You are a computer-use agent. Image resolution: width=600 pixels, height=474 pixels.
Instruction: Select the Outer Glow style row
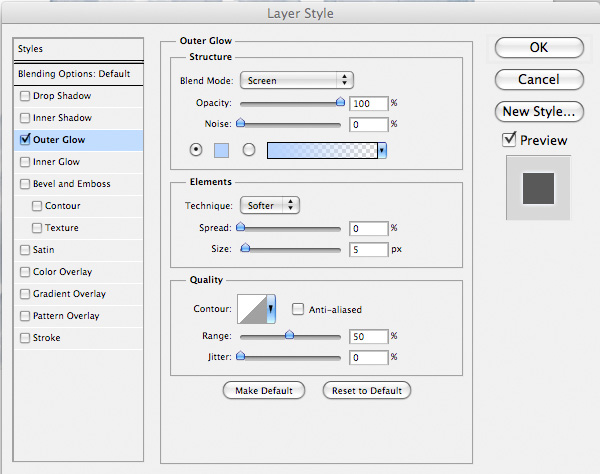[78, 140]
